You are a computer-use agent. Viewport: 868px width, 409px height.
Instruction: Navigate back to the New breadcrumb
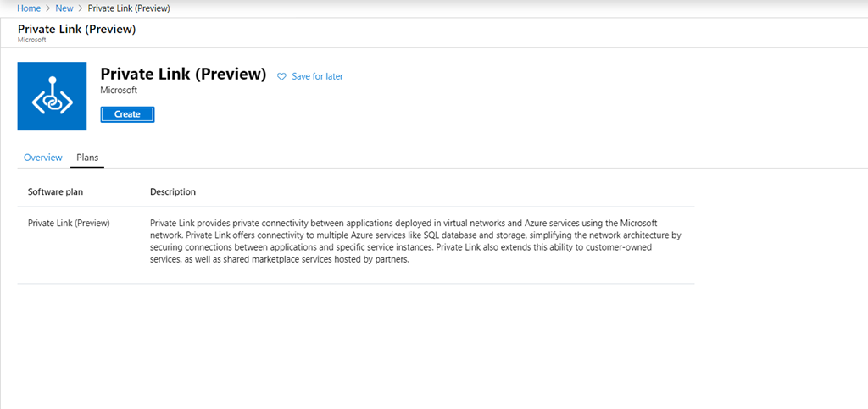[x=64, y=8]
